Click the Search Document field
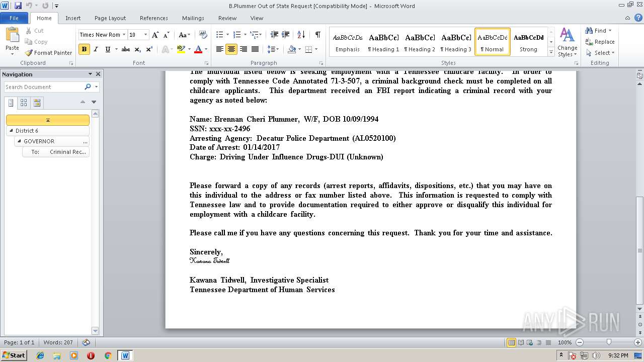The image size is (644, 362). pos(44,87)
